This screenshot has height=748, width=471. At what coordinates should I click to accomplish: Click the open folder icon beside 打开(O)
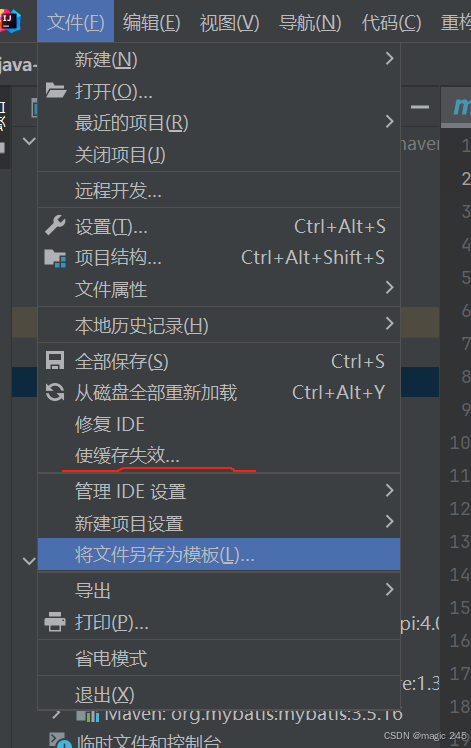click(56, 90)
